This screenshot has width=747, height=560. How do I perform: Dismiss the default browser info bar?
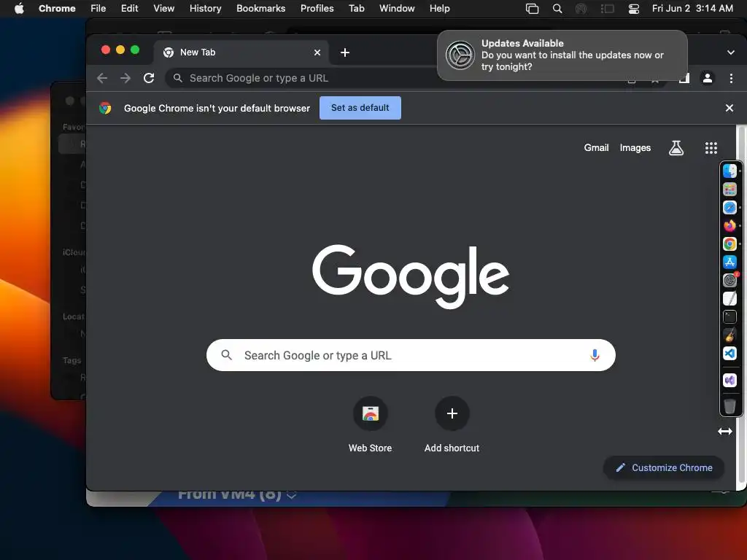pyautogui.click(x=729, y=108)
